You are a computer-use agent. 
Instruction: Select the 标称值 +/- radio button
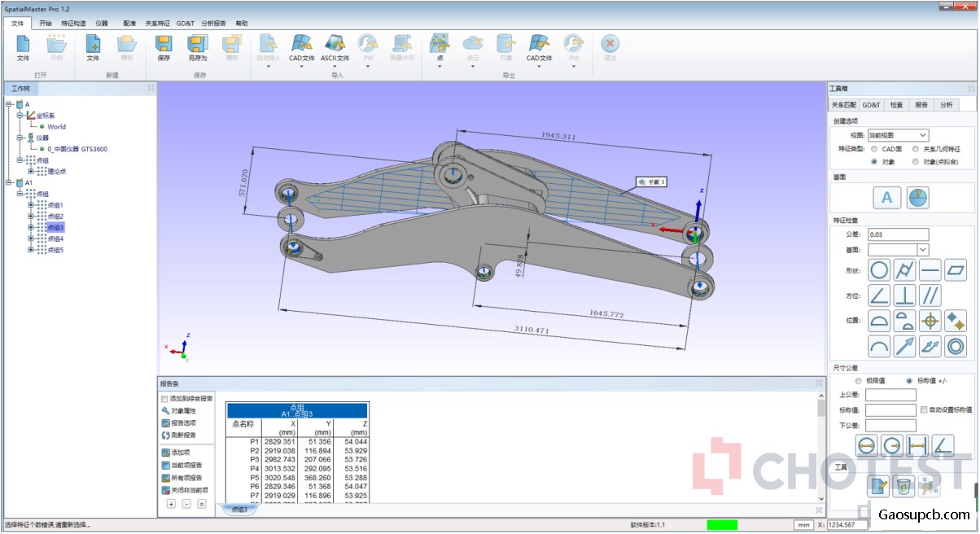909,380
